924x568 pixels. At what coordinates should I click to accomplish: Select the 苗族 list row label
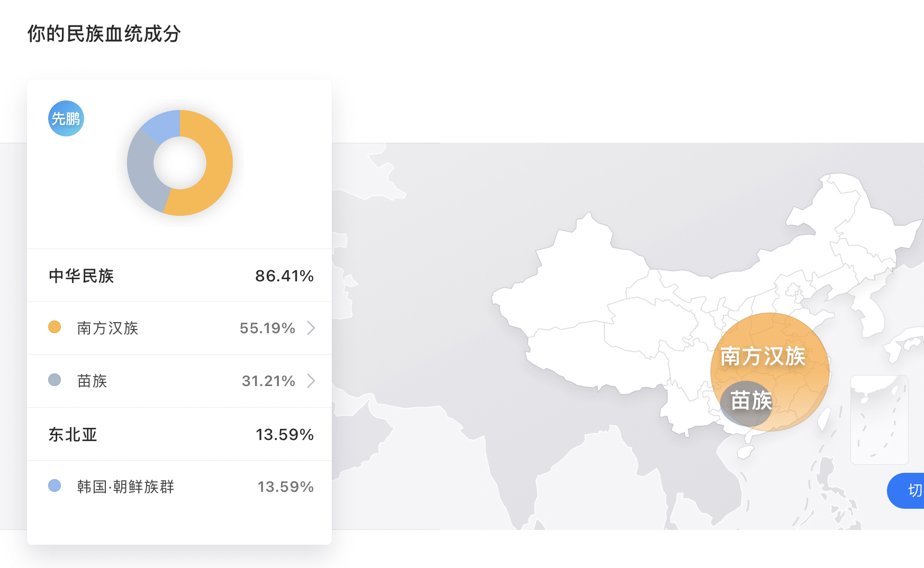92,381
